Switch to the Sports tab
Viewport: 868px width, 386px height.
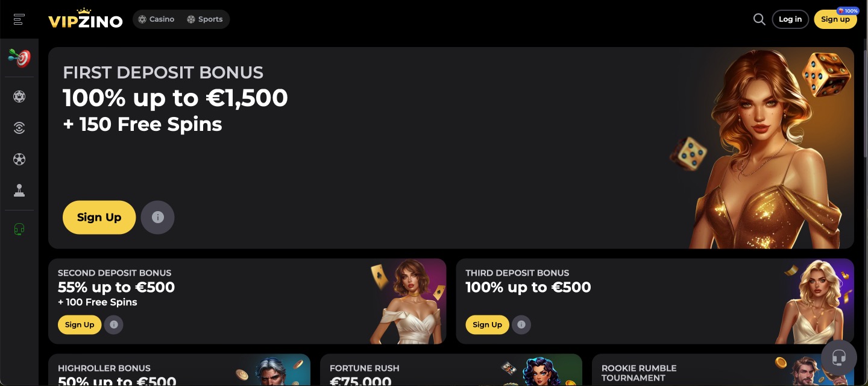point(205,19)
